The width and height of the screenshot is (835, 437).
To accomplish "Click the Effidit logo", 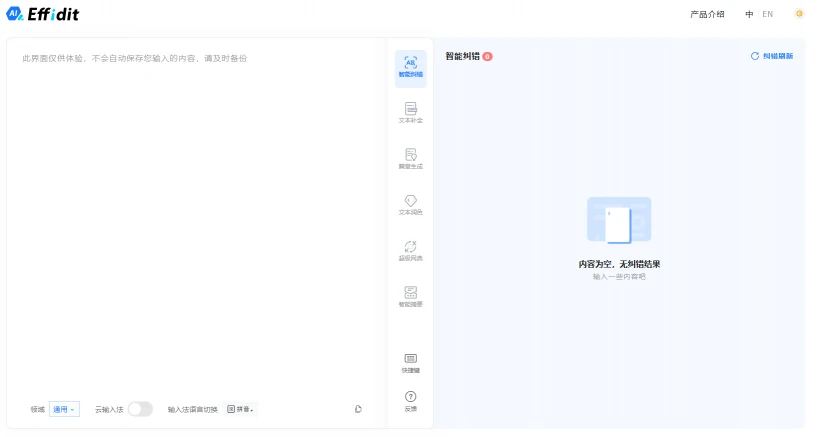I will (43, 14).
